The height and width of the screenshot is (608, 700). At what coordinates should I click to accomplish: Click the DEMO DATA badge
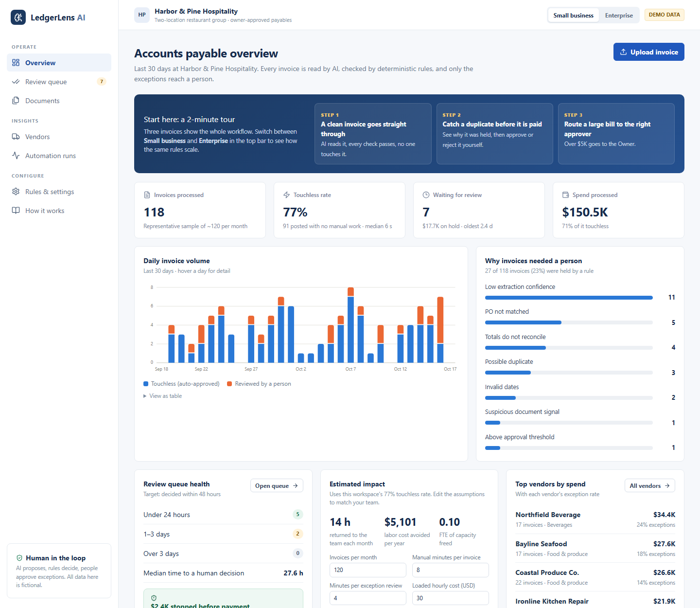point(665,15)
